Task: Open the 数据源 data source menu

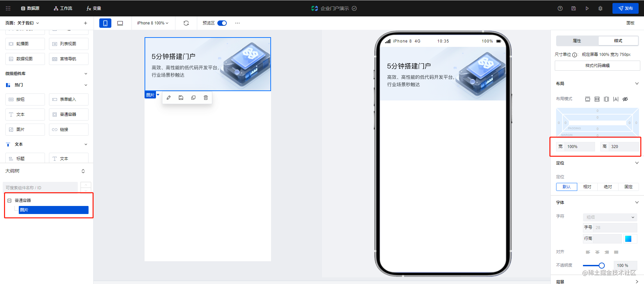Action: pos(30,8)
